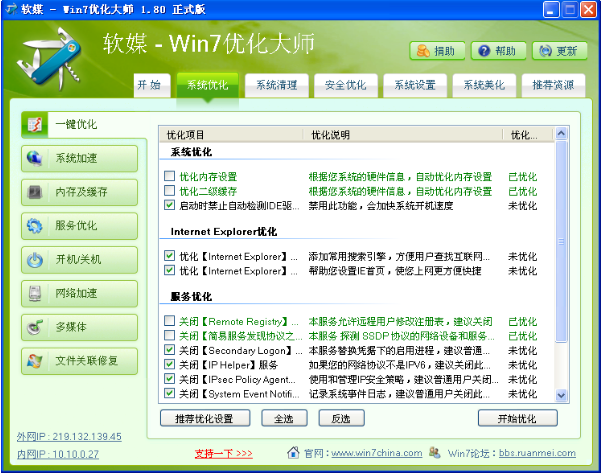
Task: Click the 支持一下 >>> link
Action: [x=223, y=453]
